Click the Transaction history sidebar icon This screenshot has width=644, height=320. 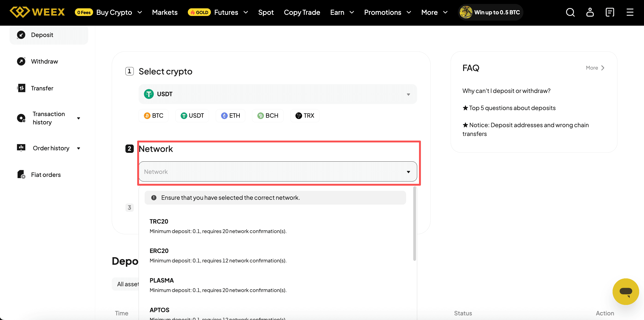pos(21,118)
